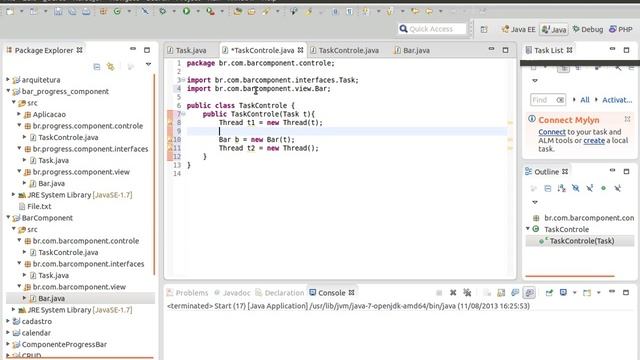Select Bar.java under br.com.barcomponent.view

click(x=51, y=298)
